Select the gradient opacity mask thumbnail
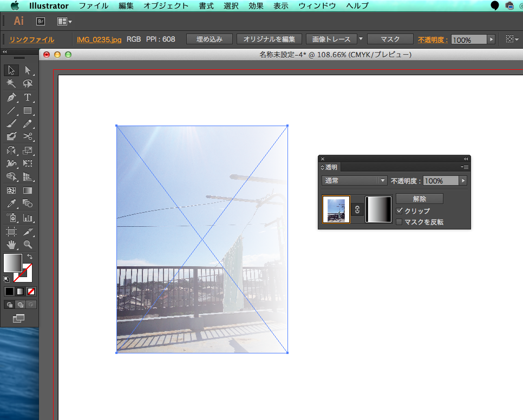Screen dimensions: 523x420 (x=378, y=209)
